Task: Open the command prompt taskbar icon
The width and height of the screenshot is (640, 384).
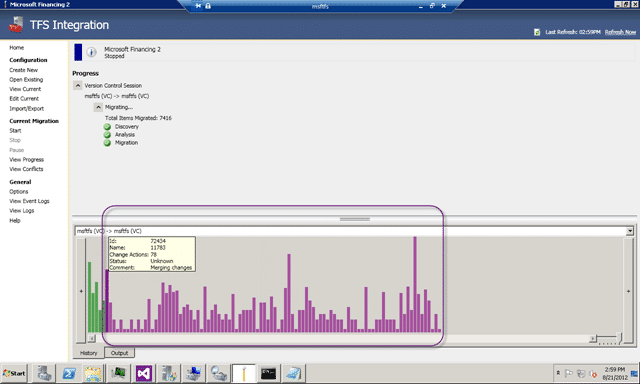Action: point(268,373)
